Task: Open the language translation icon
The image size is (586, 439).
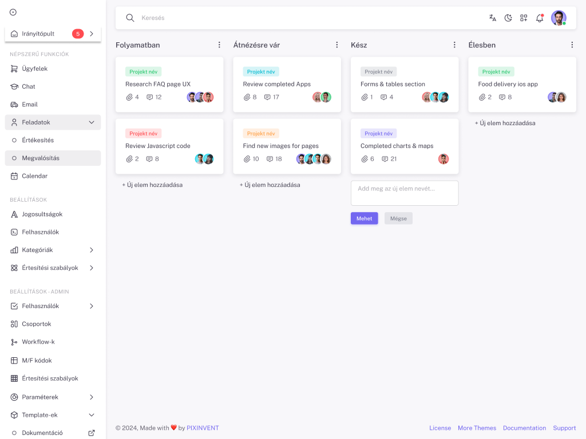Action: (493, 18)
